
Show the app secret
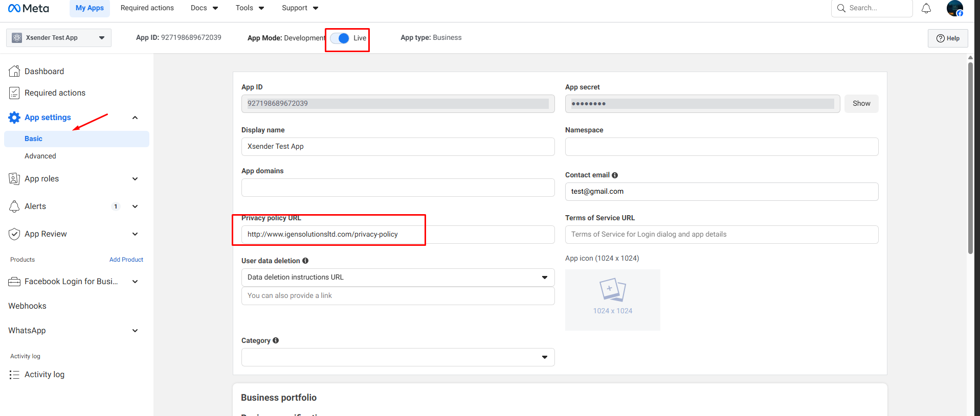pyautogui.click(x=861, y=104)
